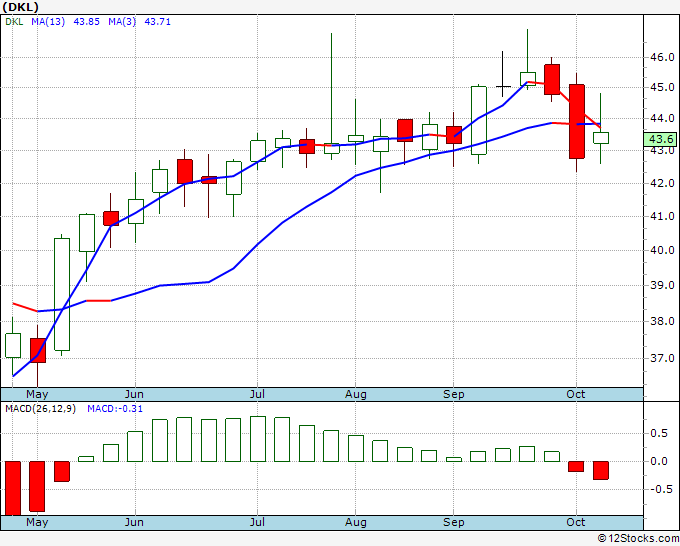680x546 pixels.
Task: Click the 38.0 price axis label
Action: point(662,321)
